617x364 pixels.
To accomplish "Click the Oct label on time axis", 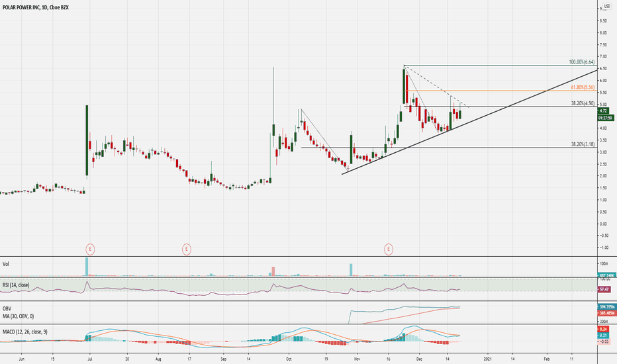I will click(289, 359).
